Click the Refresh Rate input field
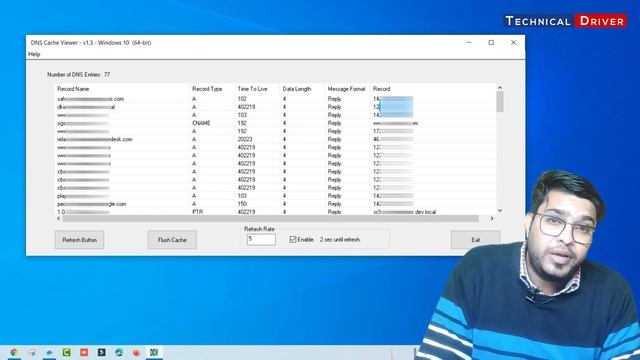 (x=261, y=240)
